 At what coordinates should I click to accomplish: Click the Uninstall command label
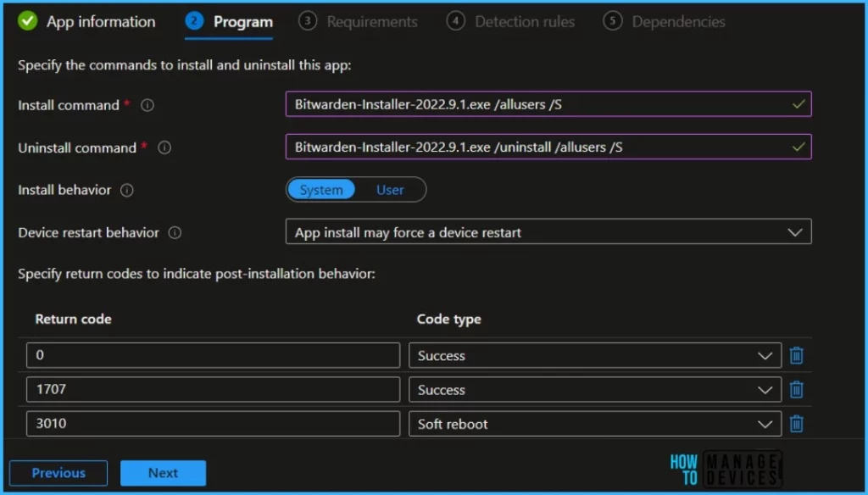(x=77, y=147)
